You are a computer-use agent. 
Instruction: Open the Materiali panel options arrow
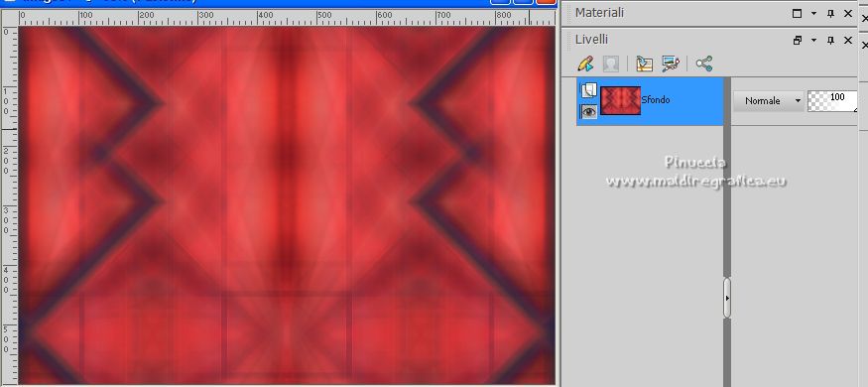click(x=813, y=14)
